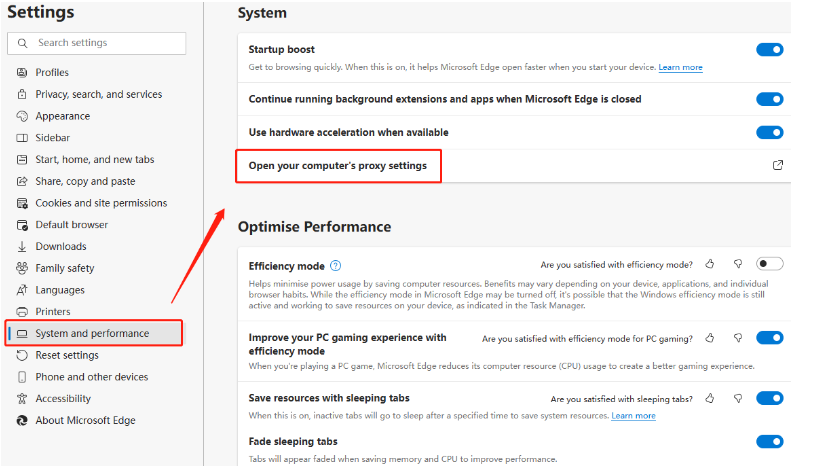
Task: Click thumbs down for sleeping tabs feedback
Action: coord(738,399)
